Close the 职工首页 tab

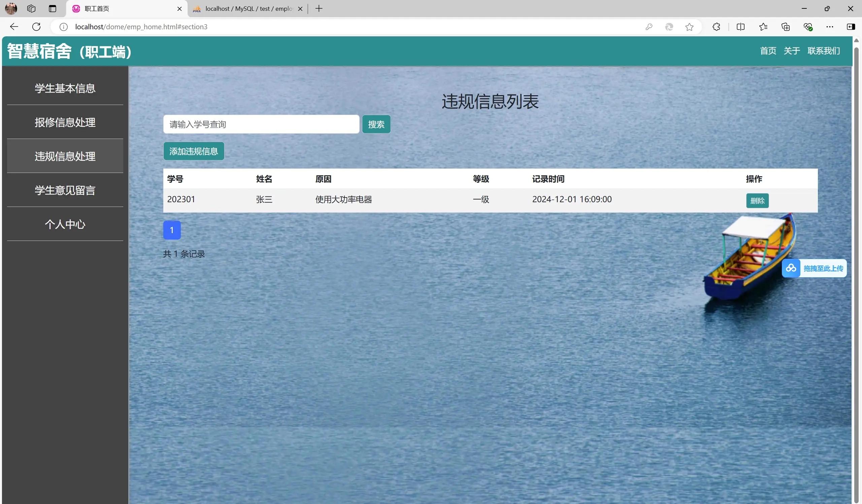[179, 9]
